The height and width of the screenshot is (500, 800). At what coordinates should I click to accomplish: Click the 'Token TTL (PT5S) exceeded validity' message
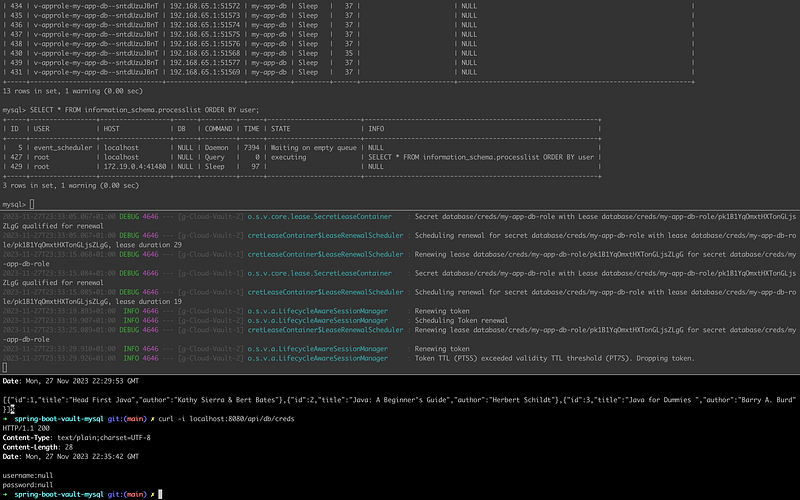pyautogui.click(x=555, y=358)
